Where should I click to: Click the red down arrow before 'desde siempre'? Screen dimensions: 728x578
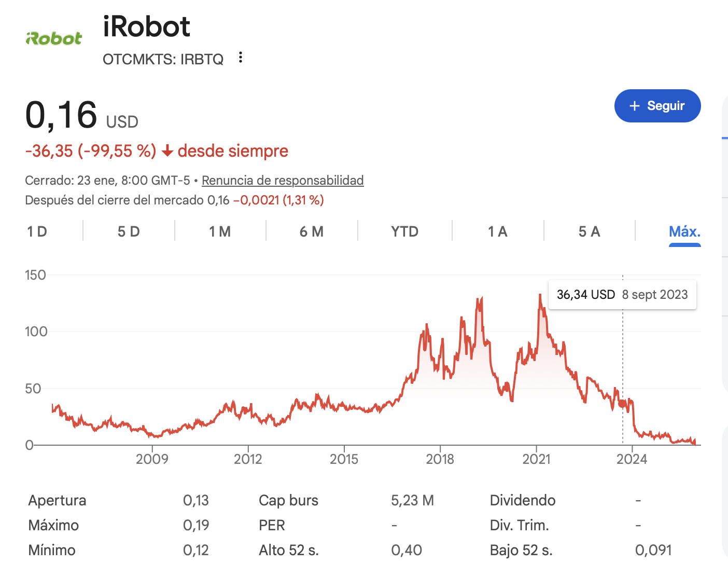tap(167, 151)
